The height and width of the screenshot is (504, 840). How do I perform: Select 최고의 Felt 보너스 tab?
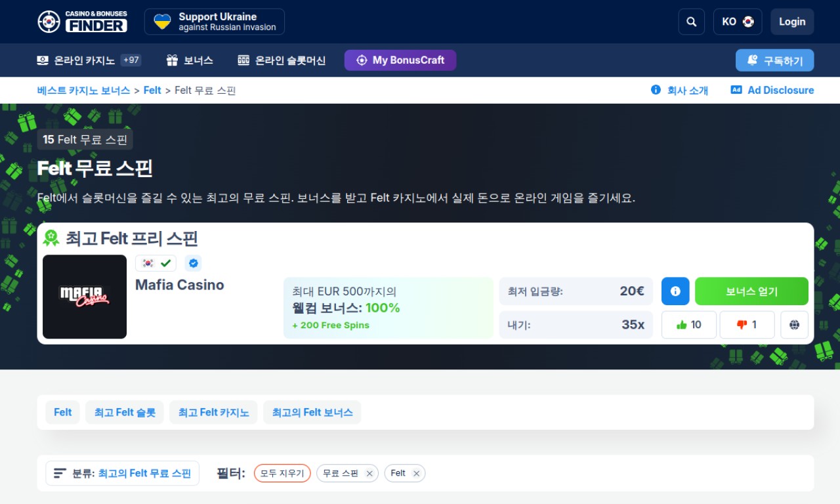[312, 412]
